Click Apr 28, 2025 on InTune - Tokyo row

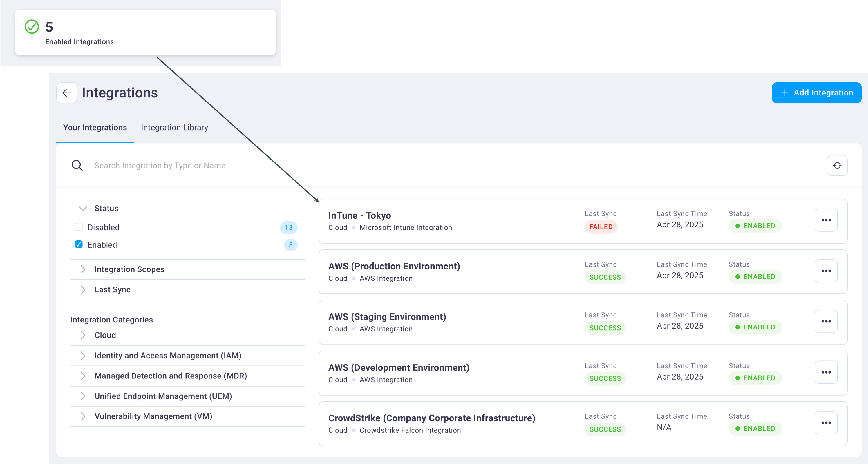(x=680, y=224)
